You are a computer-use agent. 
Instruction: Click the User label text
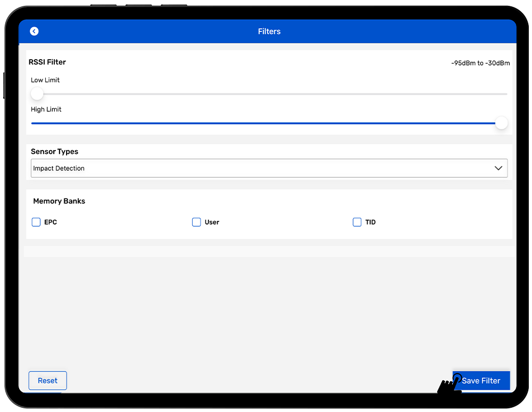(212, 222)
